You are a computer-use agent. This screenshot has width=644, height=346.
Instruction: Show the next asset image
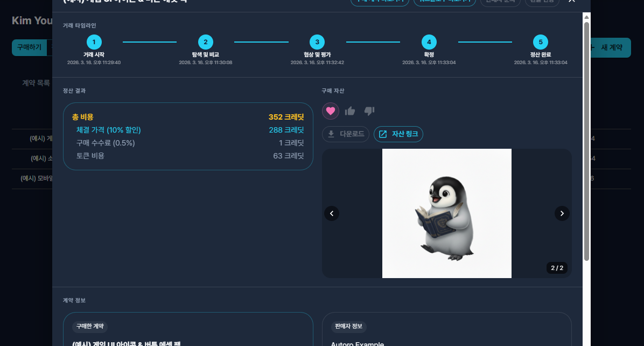coord(562,213)
